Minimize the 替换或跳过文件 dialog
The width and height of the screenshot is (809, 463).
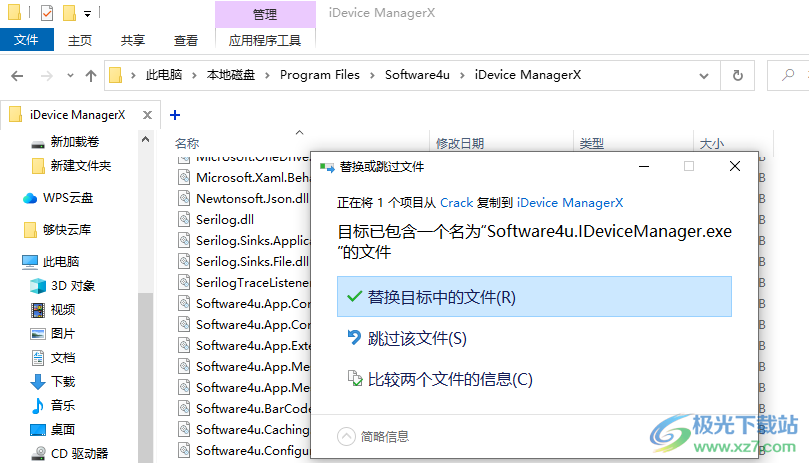(x=643, y=166)
